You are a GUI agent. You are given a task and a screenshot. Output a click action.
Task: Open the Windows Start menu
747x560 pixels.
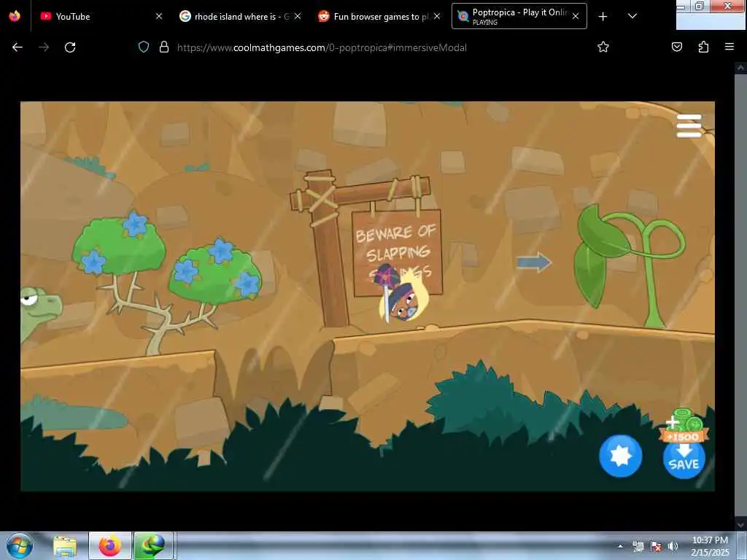[20, 545]
